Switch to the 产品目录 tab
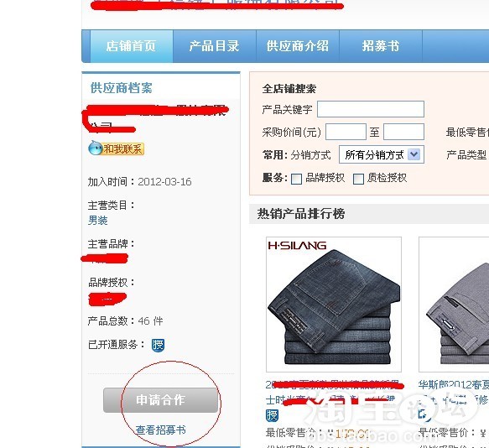The width and height of the screenshot is (489, 448). [214, 46]
